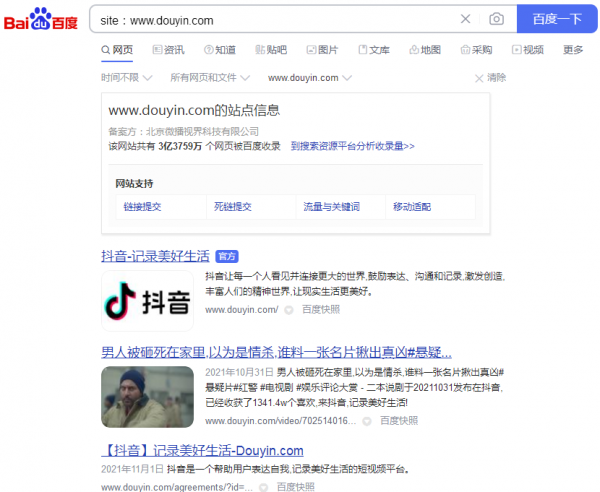Screen dimensions: 600x492
Task: Open 百度快照 for the video result
Action: (x=399, y=421)
